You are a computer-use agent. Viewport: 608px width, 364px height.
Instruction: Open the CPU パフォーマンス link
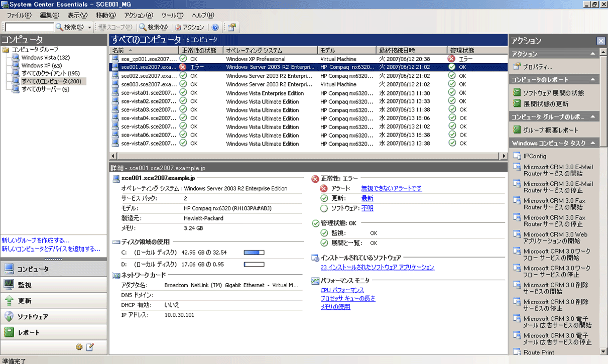click(x=342, y=290)
